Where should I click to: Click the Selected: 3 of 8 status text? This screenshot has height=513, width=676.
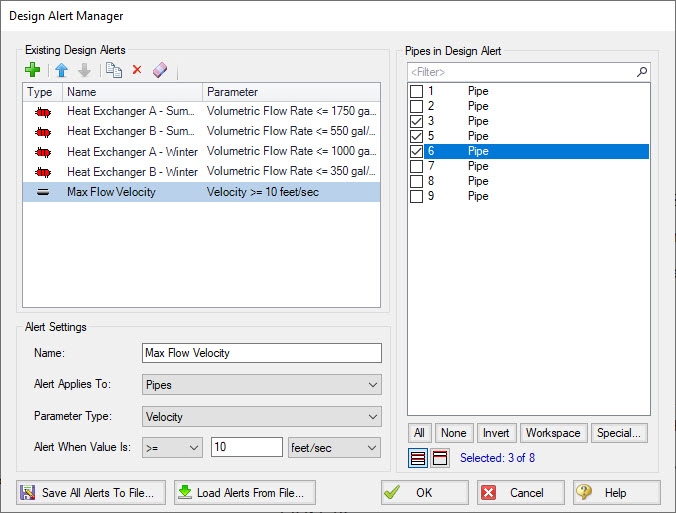[x=497, y=458]
